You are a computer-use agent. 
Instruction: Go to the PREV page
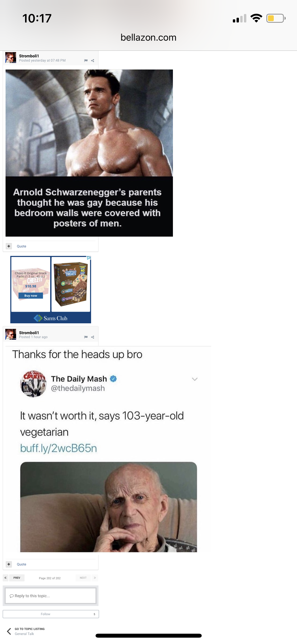pos(17,578)
